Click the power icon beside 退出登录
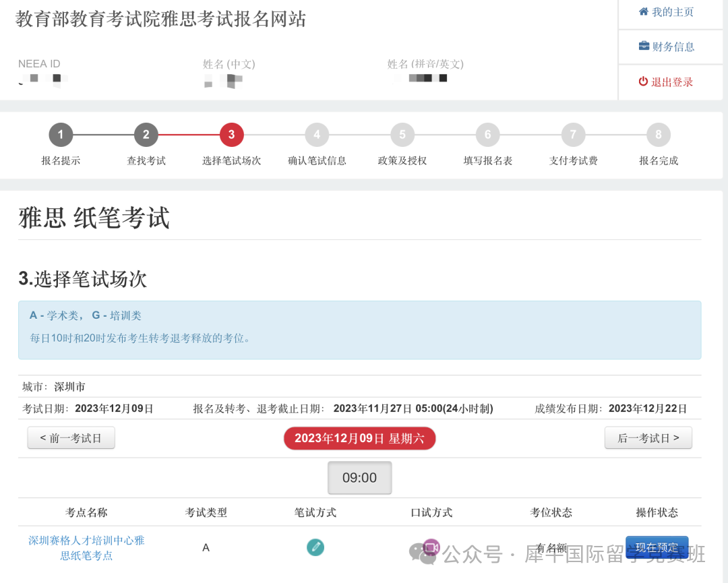 click(643, 82)
